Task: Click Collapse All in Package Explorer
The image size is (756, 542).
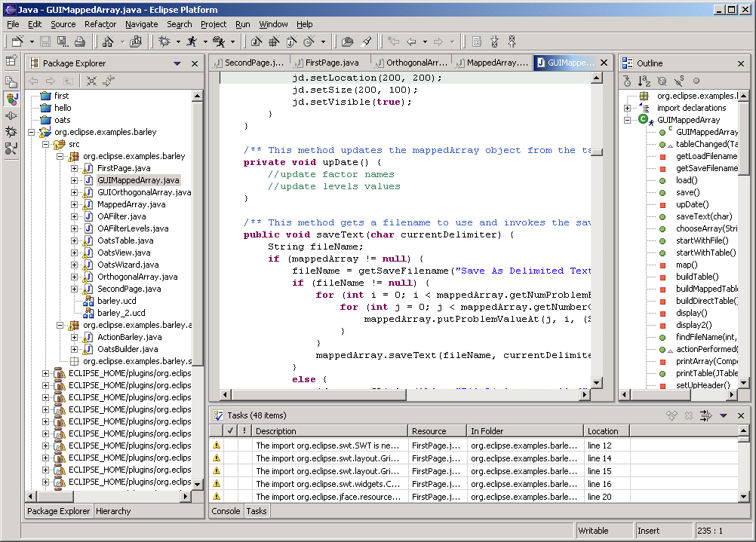Action: click(x=91, y=81)
